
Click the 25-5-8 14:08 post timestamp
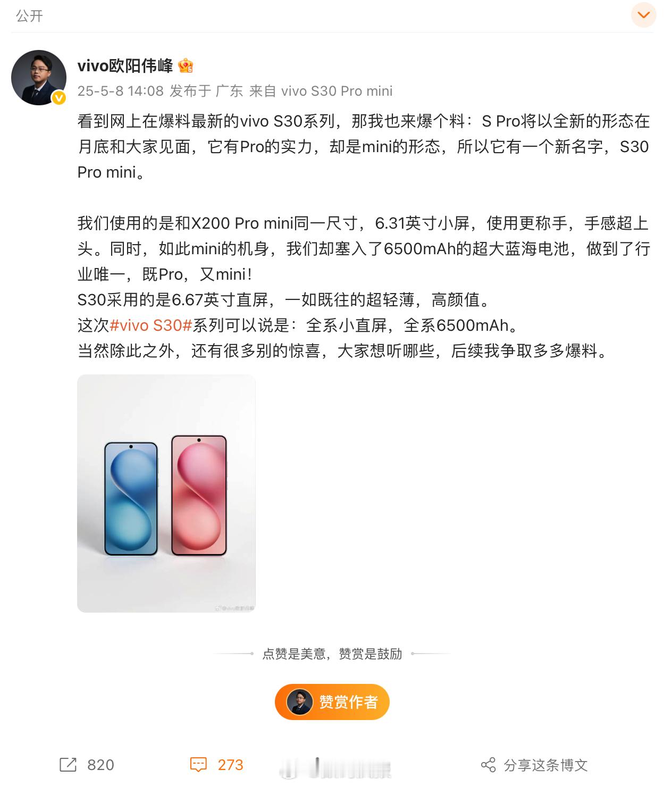(121, 91)
